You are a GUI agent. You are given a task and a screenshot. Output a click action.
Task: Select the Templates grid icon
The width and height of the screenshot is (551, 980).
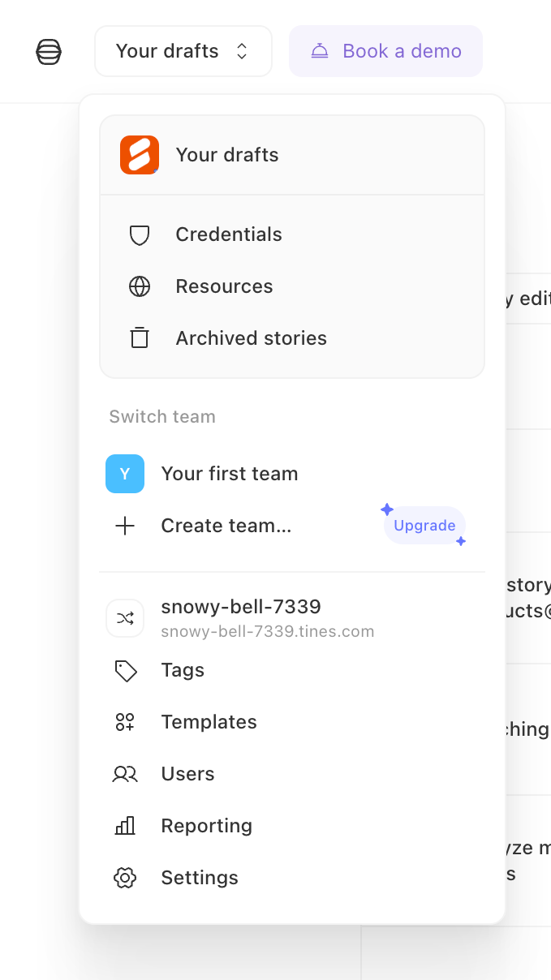tap(125, 722)
